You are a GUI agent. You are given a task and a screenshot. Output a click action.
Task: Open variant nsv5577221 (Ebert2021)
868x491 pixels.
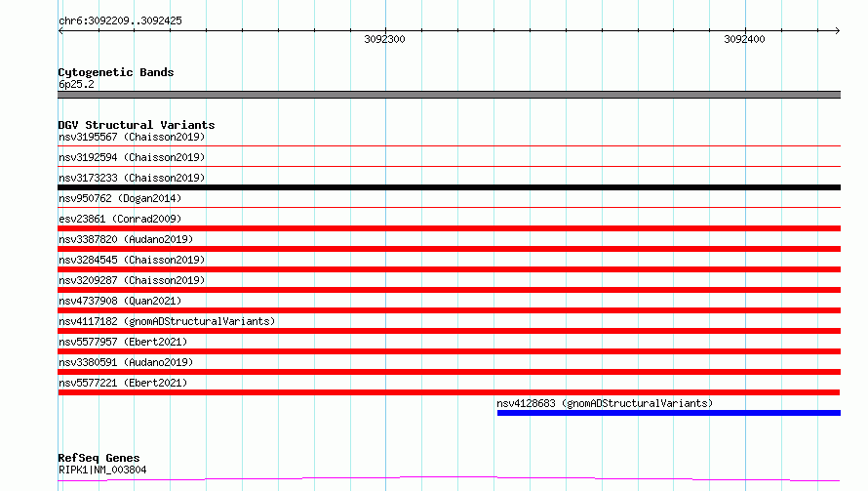pyautogui.click(x=123, y=383)
